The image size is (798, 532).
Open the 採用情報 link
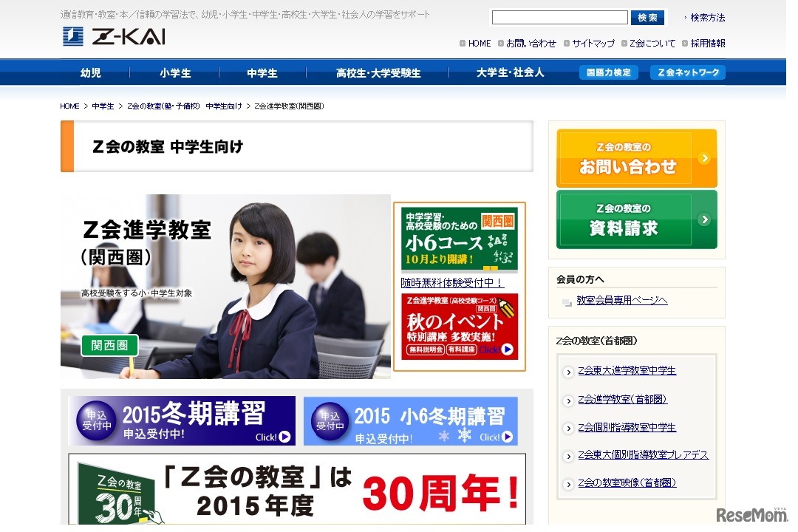707,44
